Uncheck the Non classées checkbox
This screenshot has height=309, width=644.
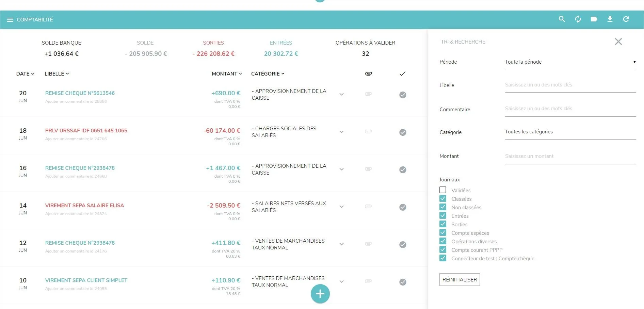pyautogui.click(x=442, y=207)
